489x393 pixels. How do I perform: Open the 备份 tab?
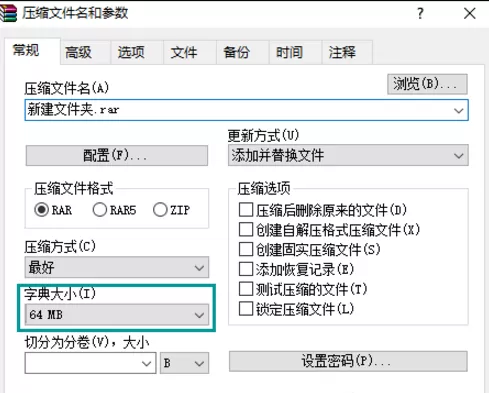click(243, 52)
